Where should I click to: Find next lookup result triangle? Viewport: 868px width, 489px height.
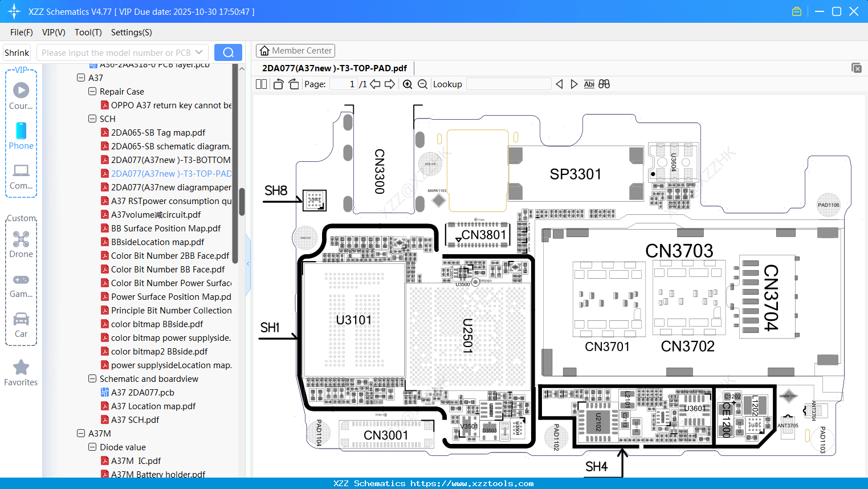(574, 84)
